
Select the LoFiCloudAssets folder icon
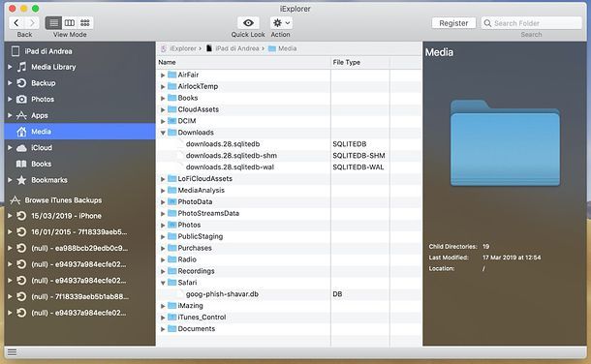click(172, 179)
